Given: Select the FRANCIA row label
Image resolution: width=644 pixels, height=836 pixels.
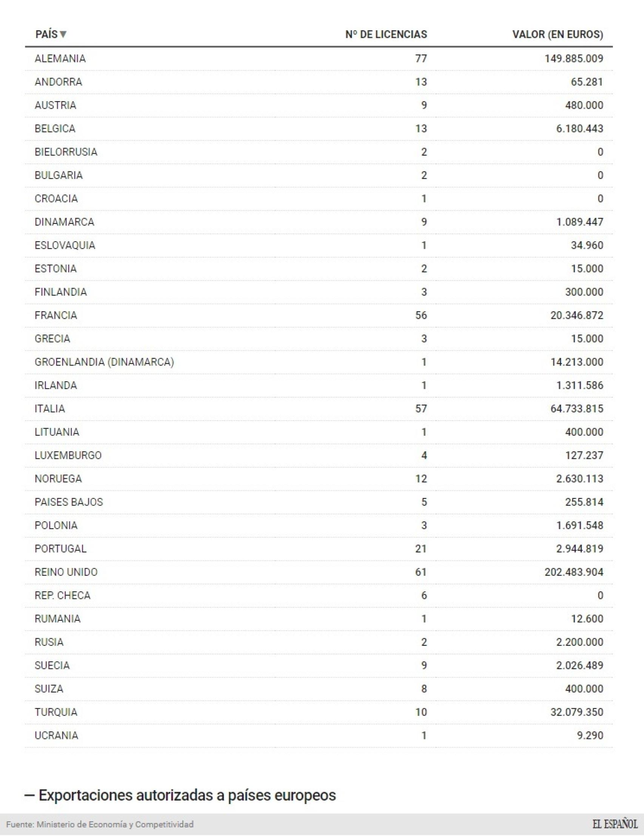Looking at the screenshot, I should pos(56,315).
